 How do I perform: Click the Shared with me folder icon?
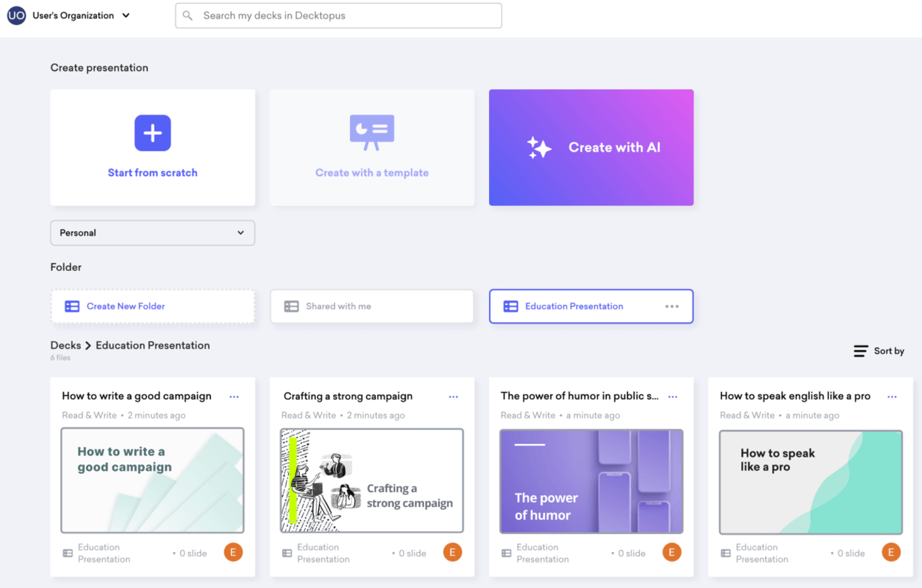291,306
